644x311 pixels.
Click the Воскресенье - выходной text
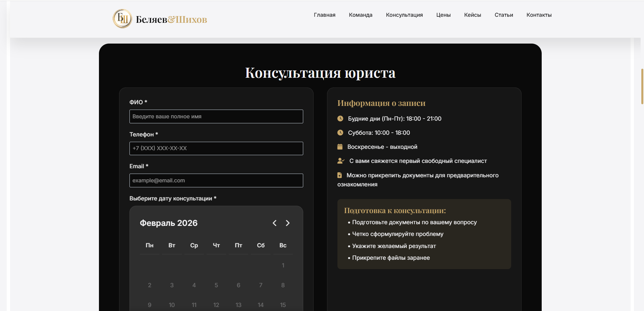pyautogui.click(x=382, y=147)
